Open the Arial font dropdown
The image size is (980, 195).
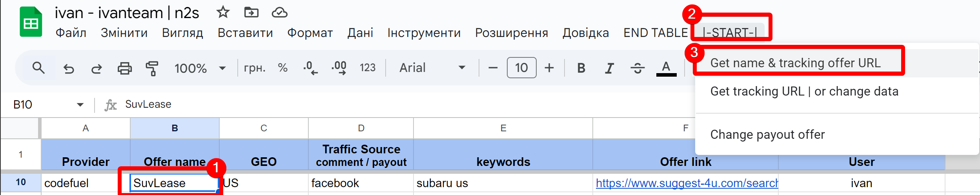pos(432,68)
